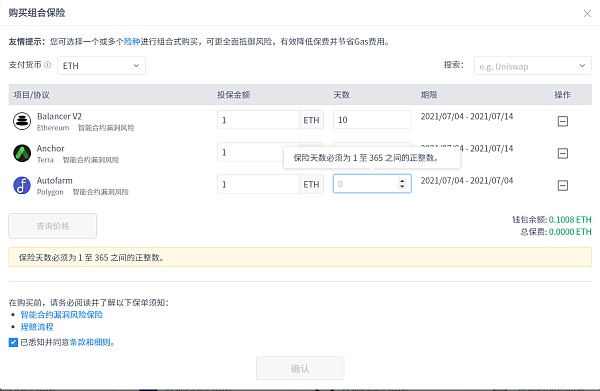600x391 pixels.
Task: Click the Autofarm project logo
Action: 22,186
